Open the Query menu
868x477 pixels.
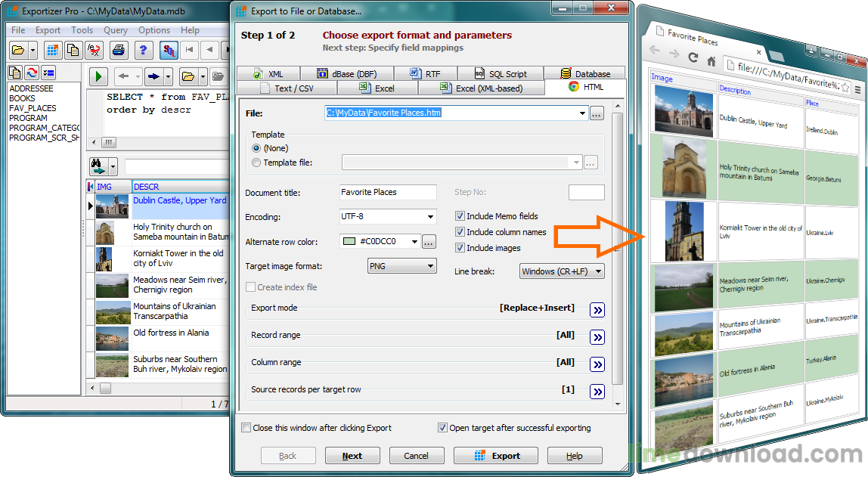[116, 30]
